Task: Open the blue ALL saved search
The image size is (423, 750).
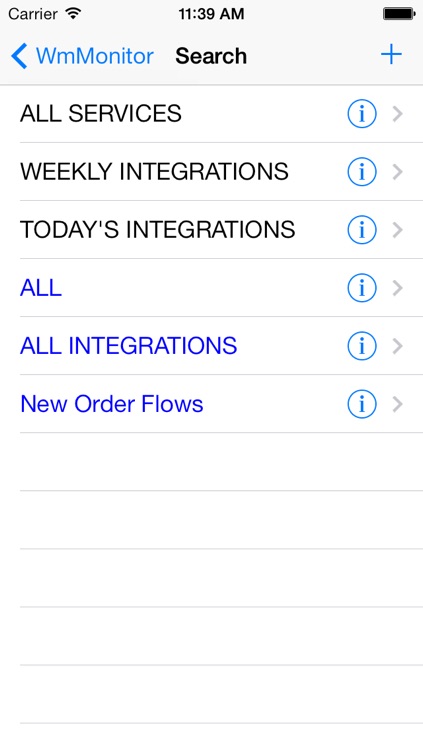Action: coord(212,288)
